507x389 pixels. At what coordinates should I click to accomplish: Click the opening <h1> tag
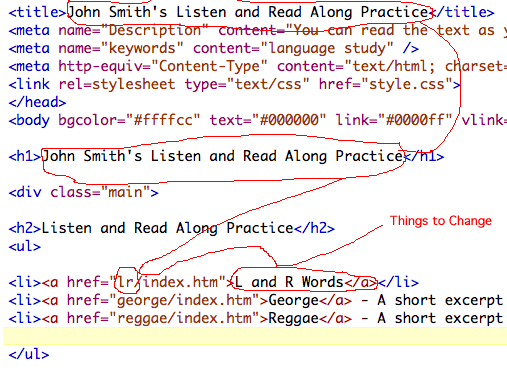point(25,157)
